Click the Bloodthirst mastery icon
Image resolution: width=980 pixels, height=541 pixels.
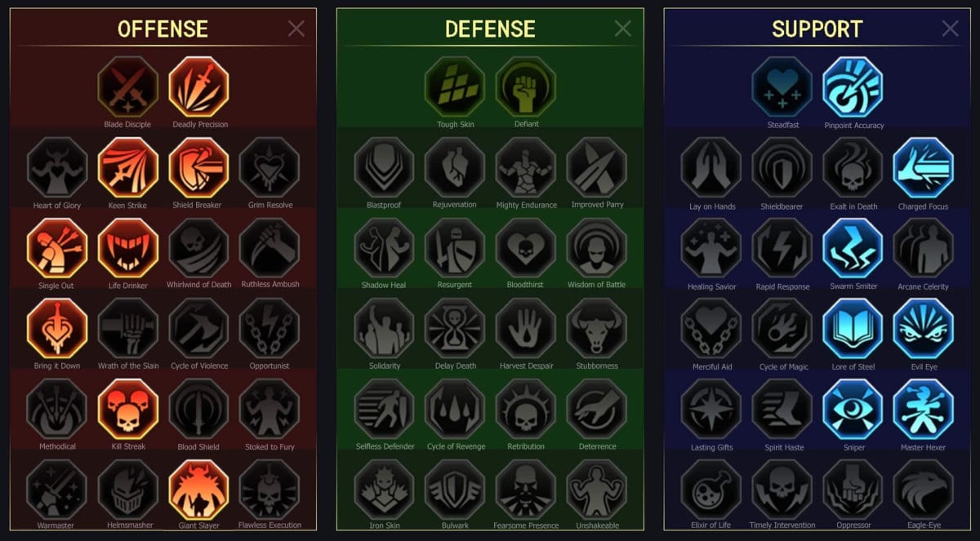click(526, 248)
